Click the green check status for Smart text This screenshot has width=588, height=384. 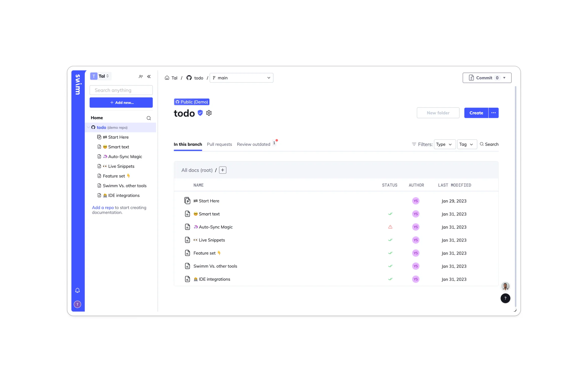(x=390, y=214)
